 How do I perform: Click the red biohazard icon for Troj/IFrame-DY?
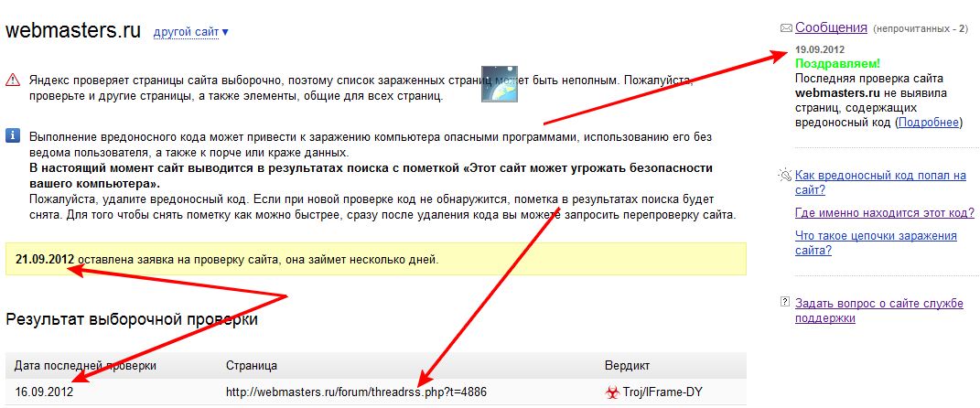(612, 392)
